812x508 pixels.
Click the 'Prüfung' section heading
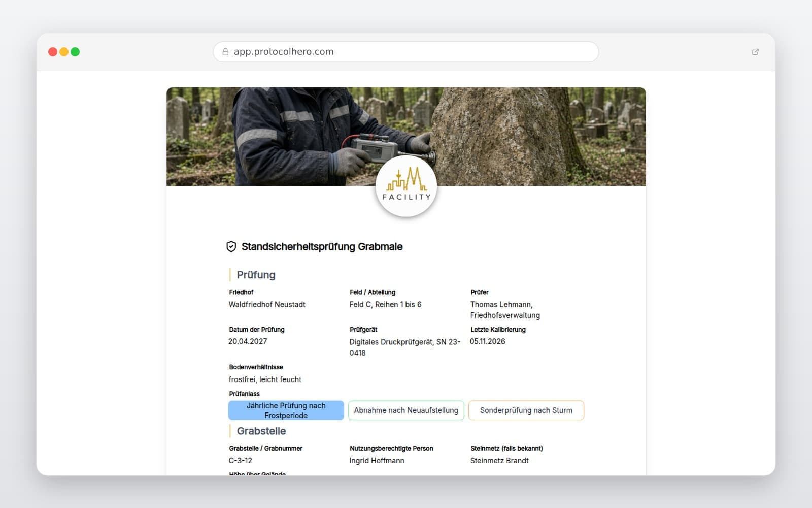click(x=256, y=275)
